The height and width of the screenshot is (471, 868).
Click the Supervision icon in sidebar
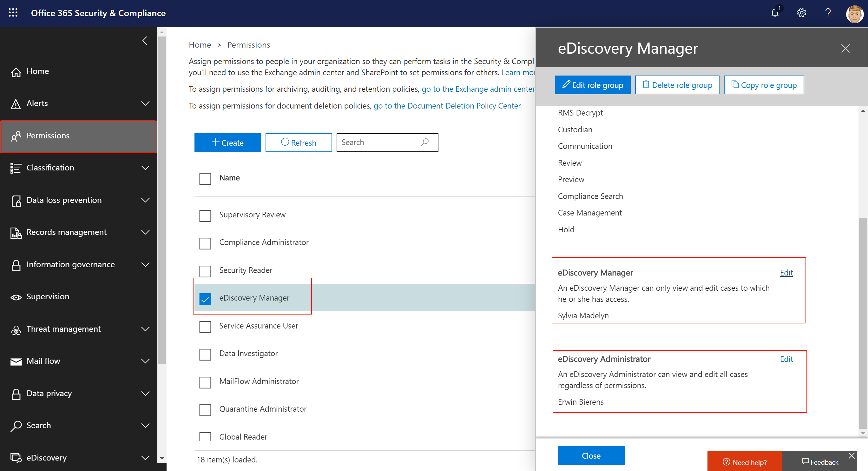pos(16,296)
